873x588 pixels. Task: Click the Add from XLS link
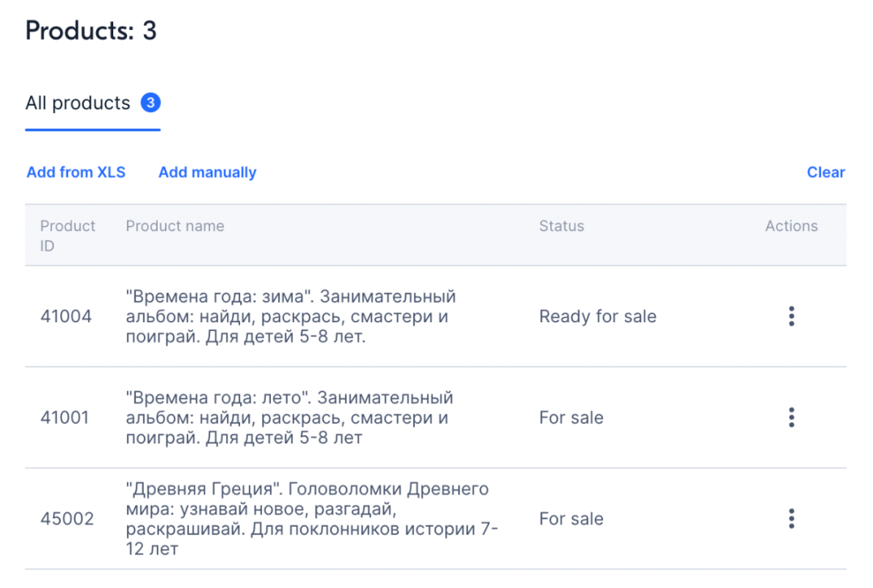pyautogui.click(x=76, y=172)
